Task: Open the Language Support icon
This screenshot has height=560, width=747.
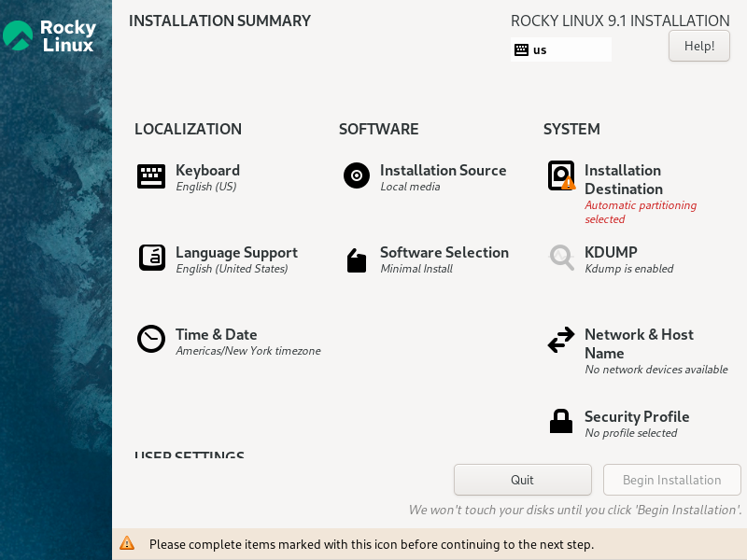Action: click(152, 258)
